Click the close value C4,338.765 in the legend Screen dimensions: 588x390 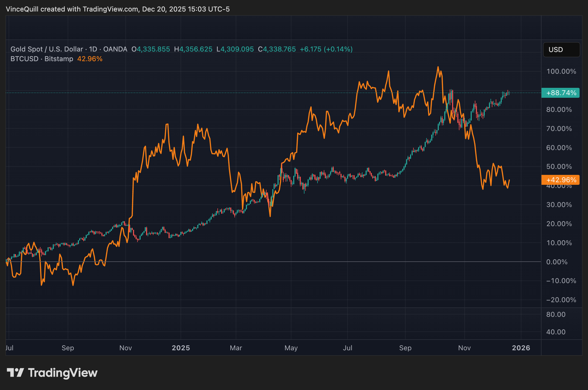[277, 49]
